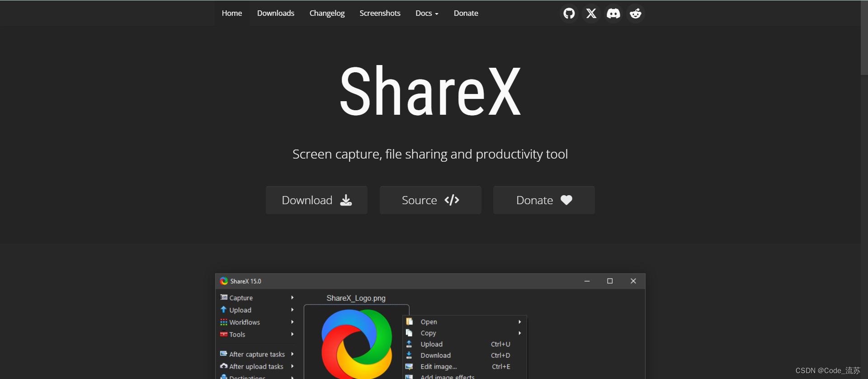
Task: Expand the After capture tasks arrow
Action: pyautogui.click(x=292, y=354)
